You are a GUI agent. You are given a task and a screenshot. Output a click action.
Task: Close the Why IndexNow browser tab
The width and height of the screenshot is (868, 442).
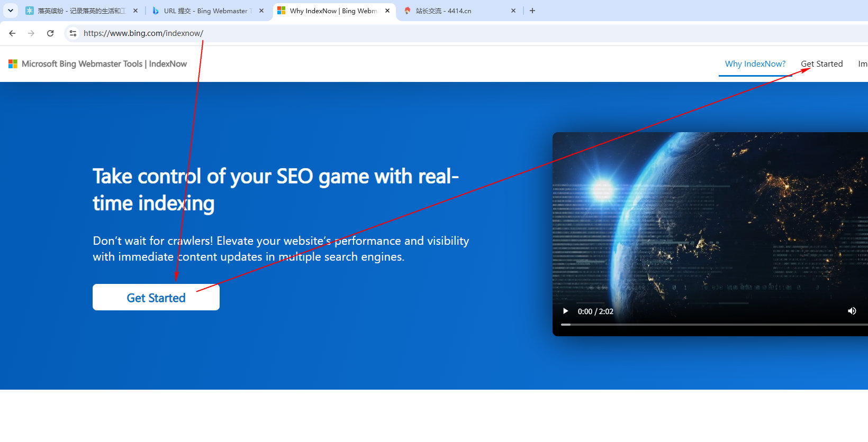point(387,11)
